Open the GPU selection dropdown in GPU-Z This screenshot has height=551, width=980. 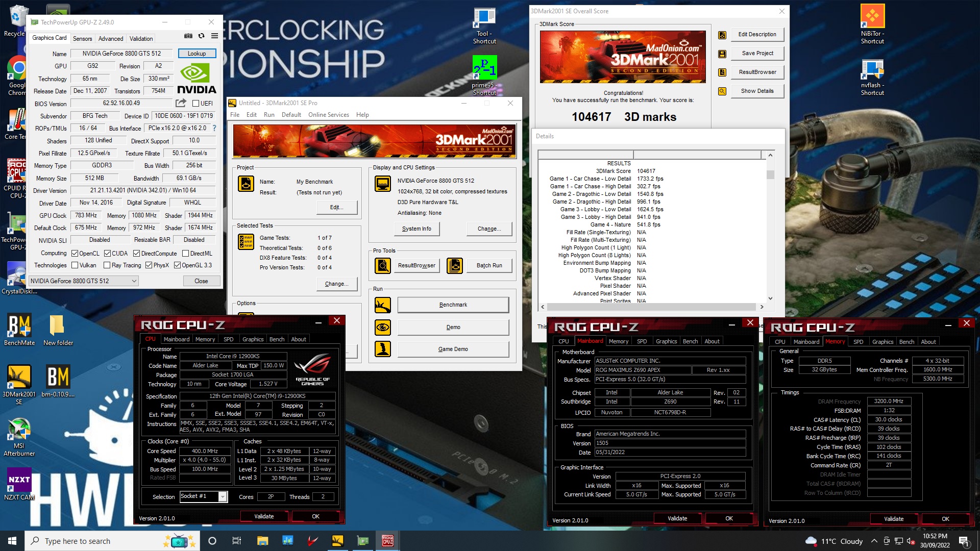84,281
